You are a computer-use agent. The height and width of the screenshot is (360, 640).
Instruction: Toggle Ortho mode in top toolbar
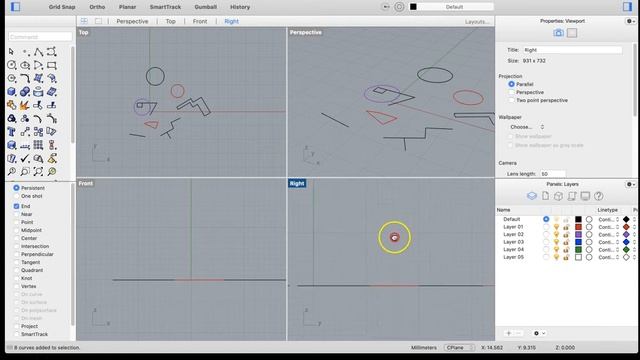click(x=97, y=7)
